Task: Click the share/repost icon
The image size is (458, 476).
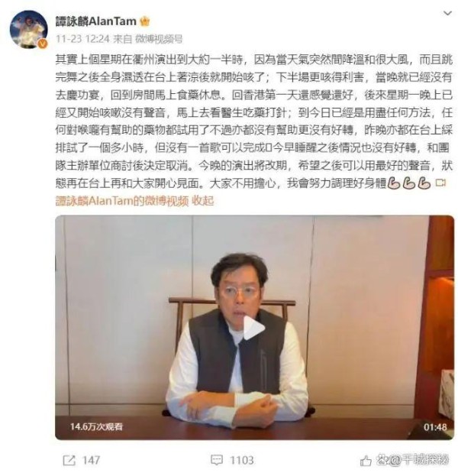Action: pyautogui.click(x=69, y=460)
